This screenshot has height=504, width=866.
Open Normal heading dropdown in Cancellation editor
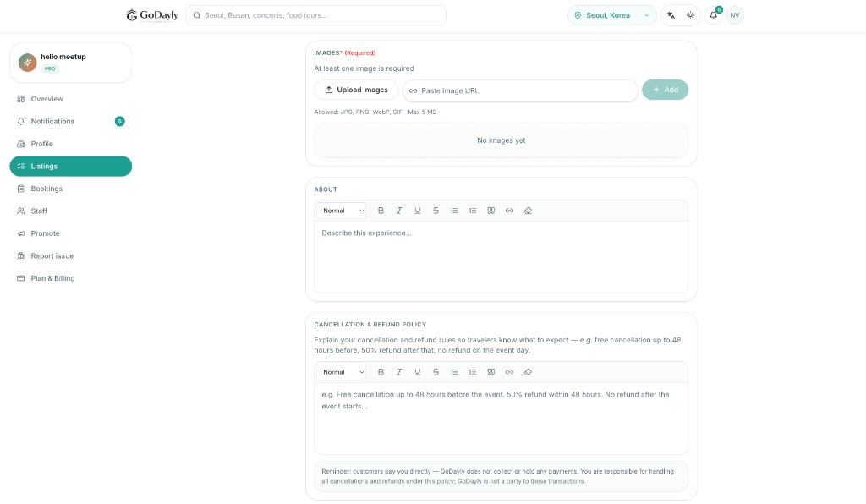click(x=342, y=372)
